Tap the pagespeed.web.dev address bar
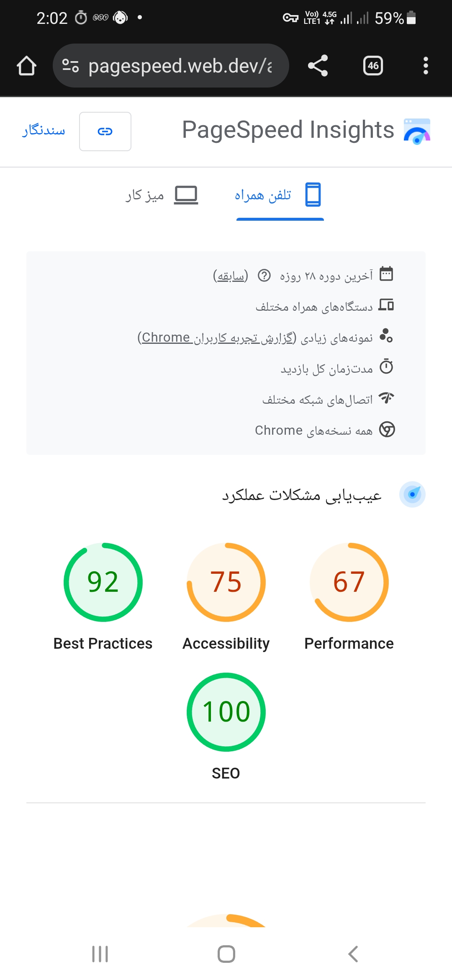Screen dimensions: 452x980 click(180, 66)
